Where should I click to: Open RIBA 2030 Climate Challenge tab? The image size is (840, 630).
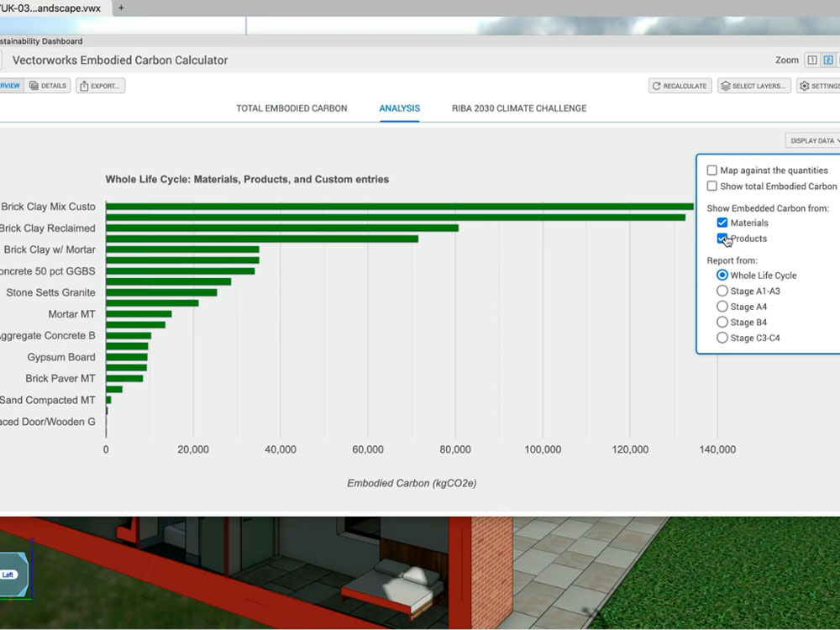[x=519, y=108]
